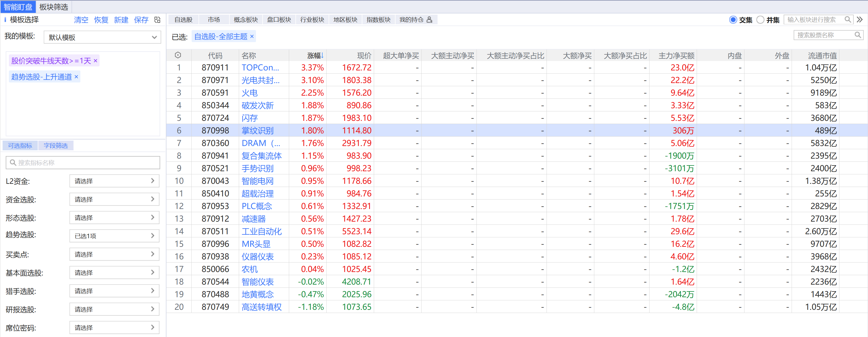868x337 pixels.
Task: Click 恢复 to restore template
Action: pyautogui.click(x=101, y=20)
